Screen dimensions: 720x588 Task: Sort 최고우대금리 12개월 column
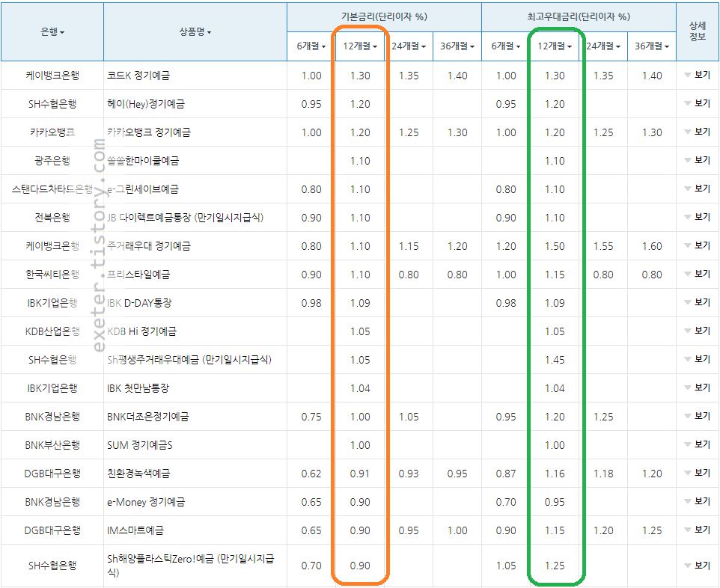(555, 46)
